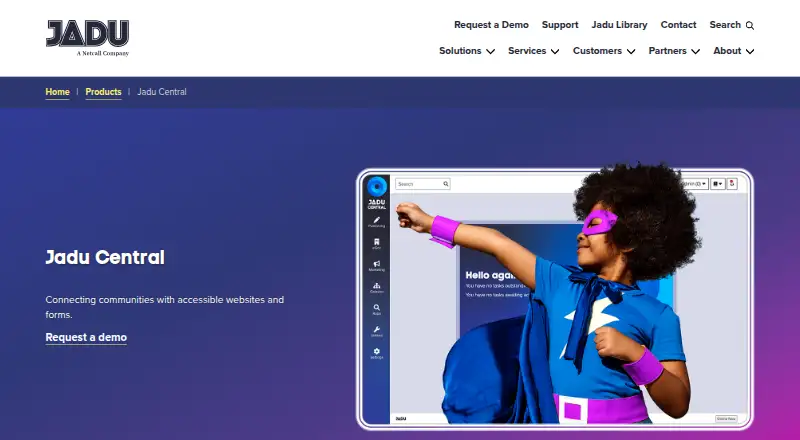The image size is (800, 440).
Task: Expand the Solutions menu
Action: [x=467, y=51]
